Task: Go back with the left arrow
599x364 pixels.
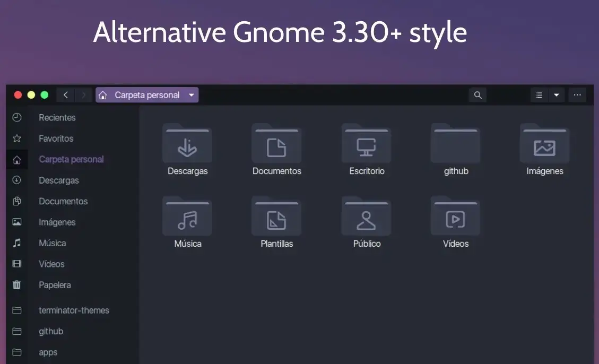Action: click(x=66, y=95)
